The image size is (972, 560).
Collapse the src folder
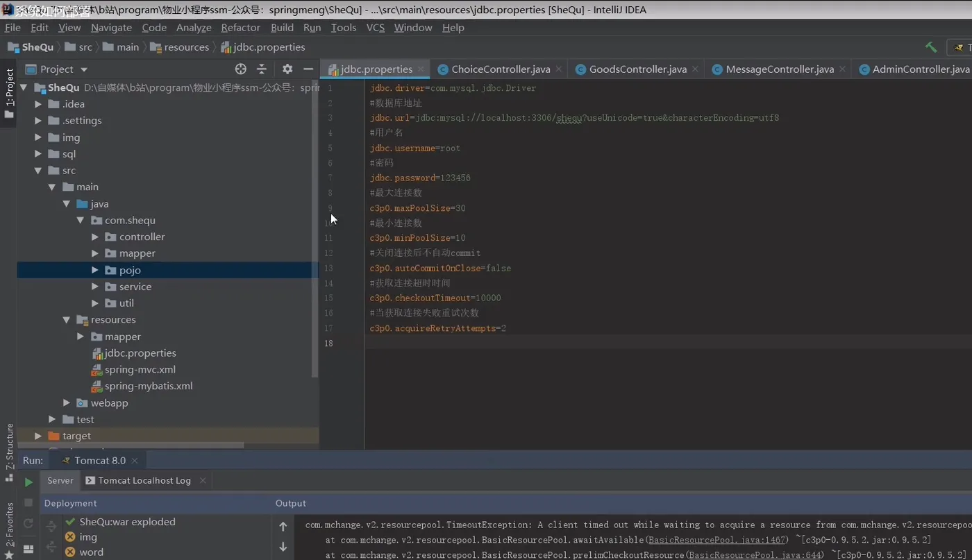pos(38,171)
